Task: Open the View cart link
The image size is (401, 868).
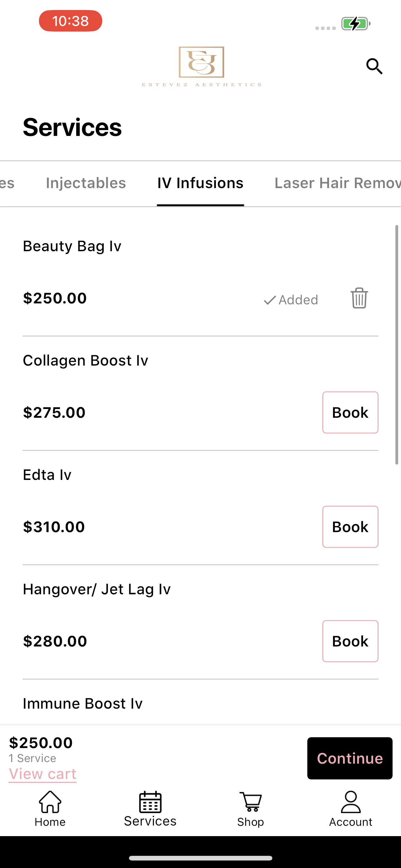Action: (x=42, y=774)
